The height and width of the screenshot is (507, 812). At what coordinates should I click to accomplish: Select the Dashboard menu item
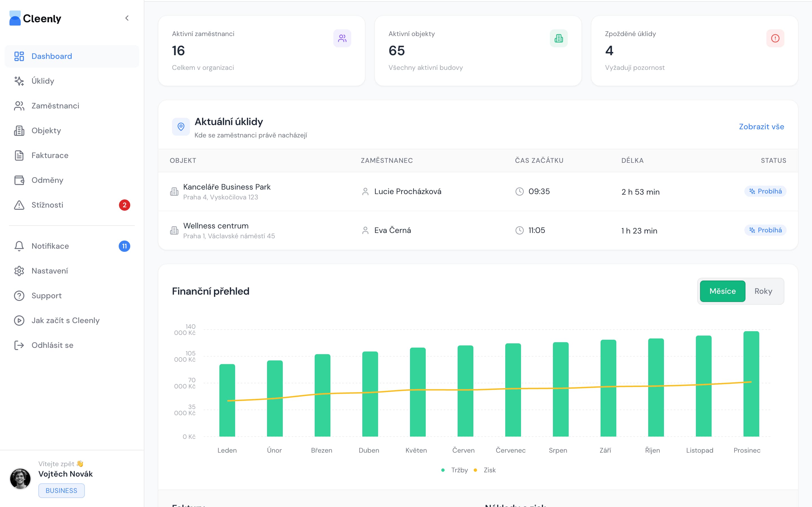pyautogui.click(x=52, y=56)
